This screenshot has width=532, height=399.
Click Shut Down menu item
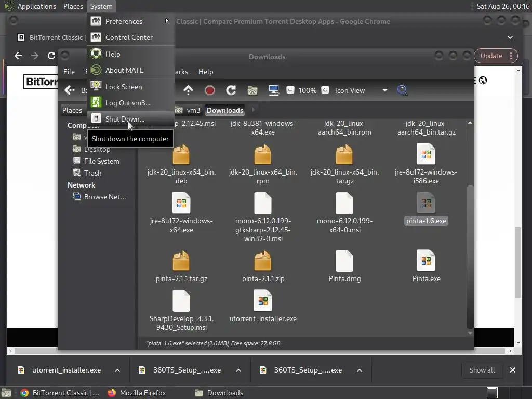point(130,119)
